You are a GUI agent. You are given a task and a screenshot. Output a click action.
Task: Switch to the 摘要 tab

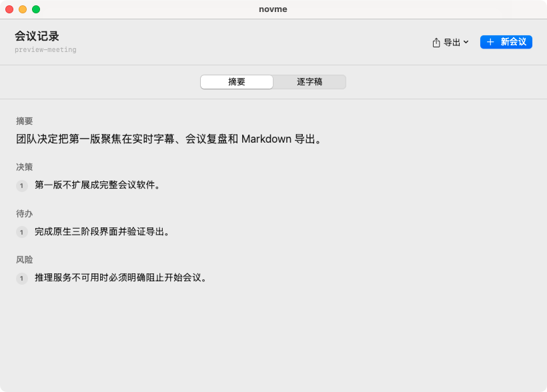[x=237, y=82]
